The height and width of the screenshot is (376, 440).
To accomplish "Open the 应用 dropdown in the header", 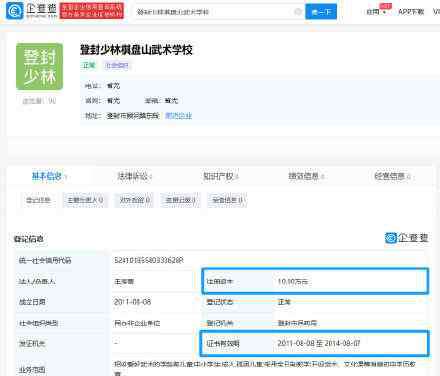I will [376, 12].
